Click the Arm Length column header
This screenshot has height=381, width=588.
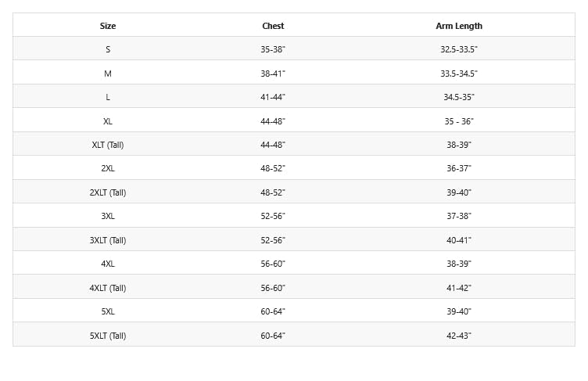pyautogui.click(x=459, y=26)
